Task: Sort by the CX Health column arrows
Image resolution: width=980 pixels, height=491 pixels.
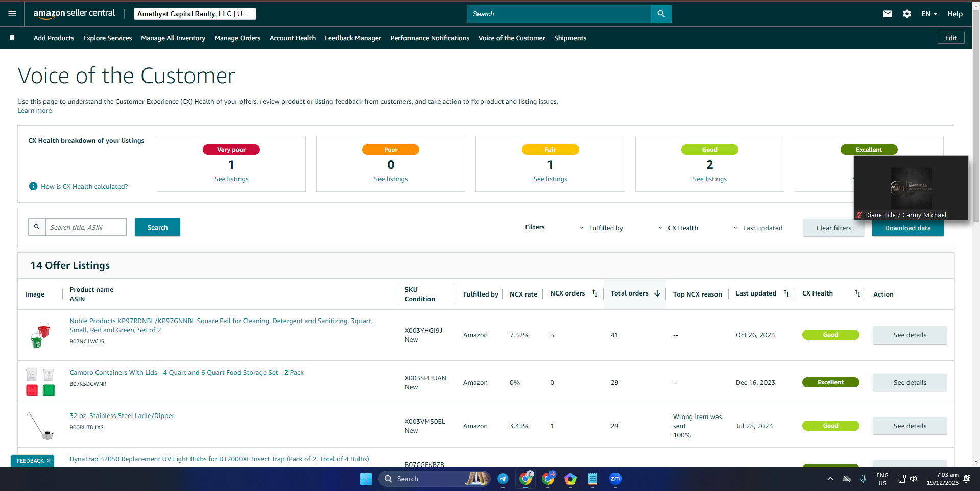Action: [x=857, y=293]
